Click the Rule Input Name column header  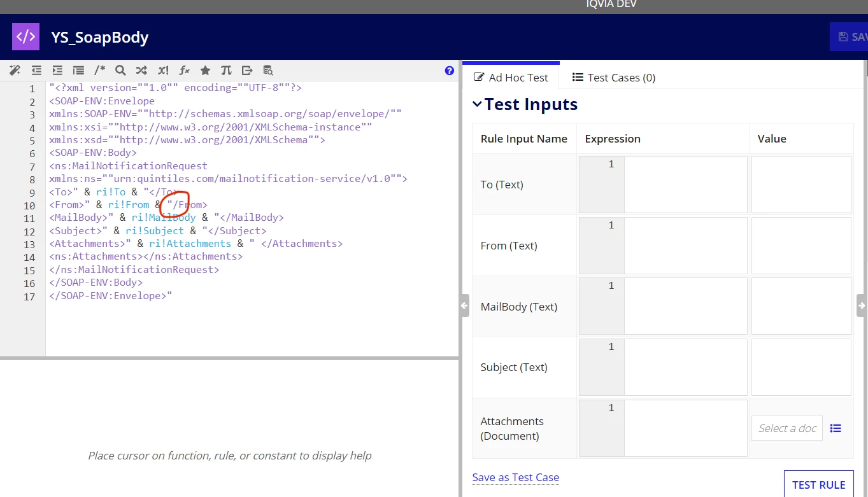point(524,139)
